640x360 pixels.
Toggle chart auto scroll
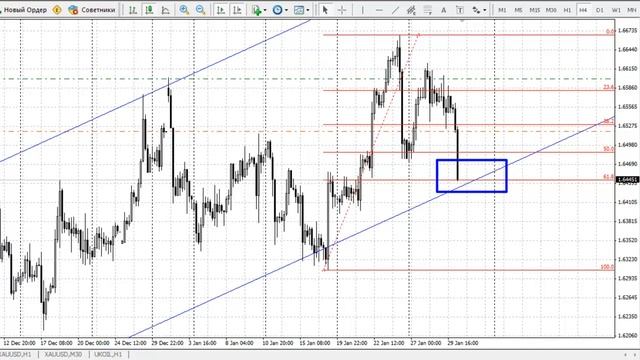coord(221,10)
